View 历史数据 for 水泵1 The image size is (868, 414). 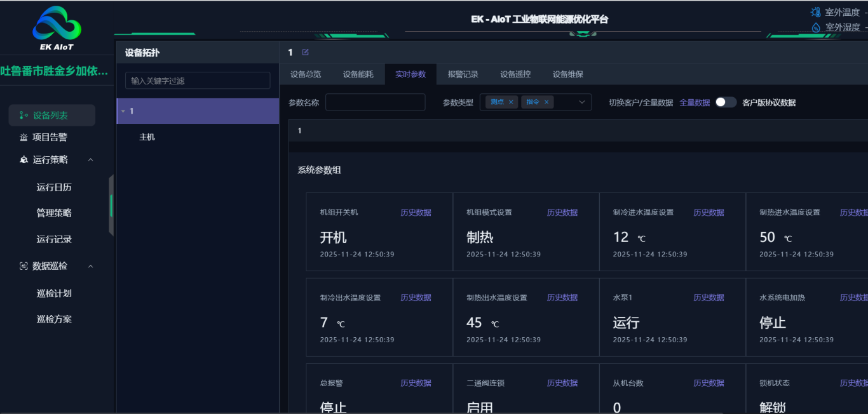[709, 298]
